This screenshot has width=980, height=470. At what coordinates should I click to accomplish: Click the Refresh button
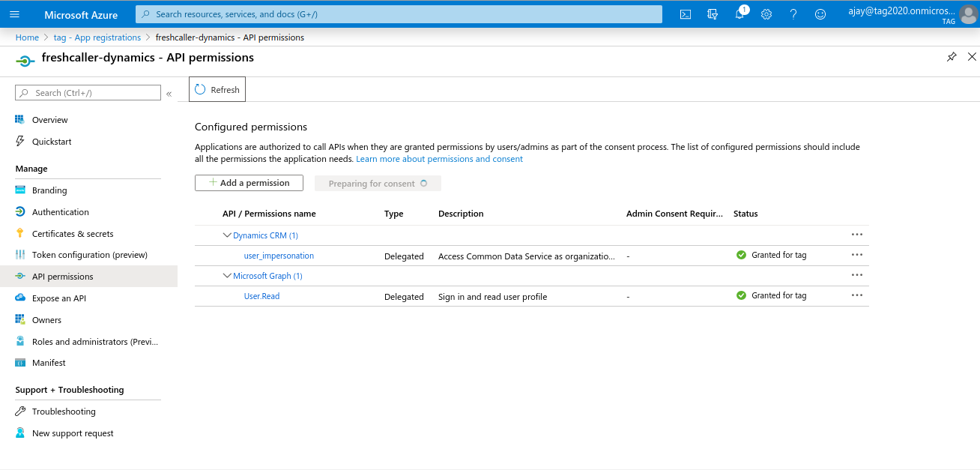pyautogui.click(x=217, y=89)
